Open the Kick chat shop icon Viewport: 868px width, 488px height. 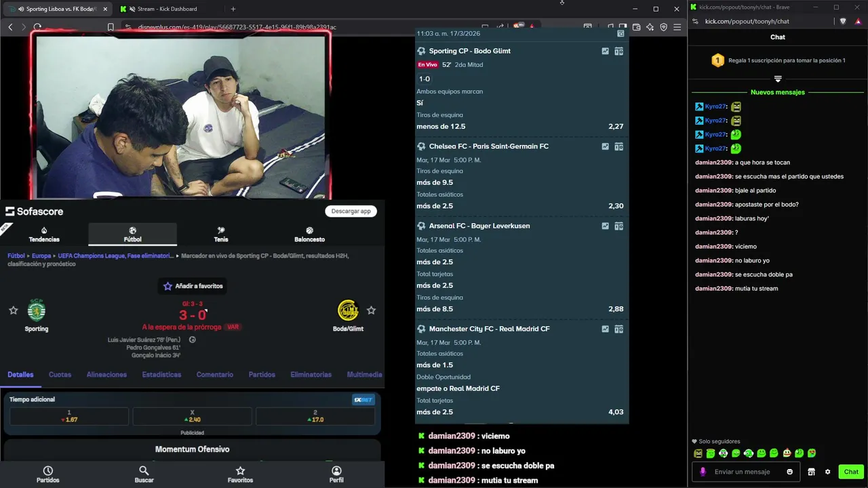coord(811,472)
